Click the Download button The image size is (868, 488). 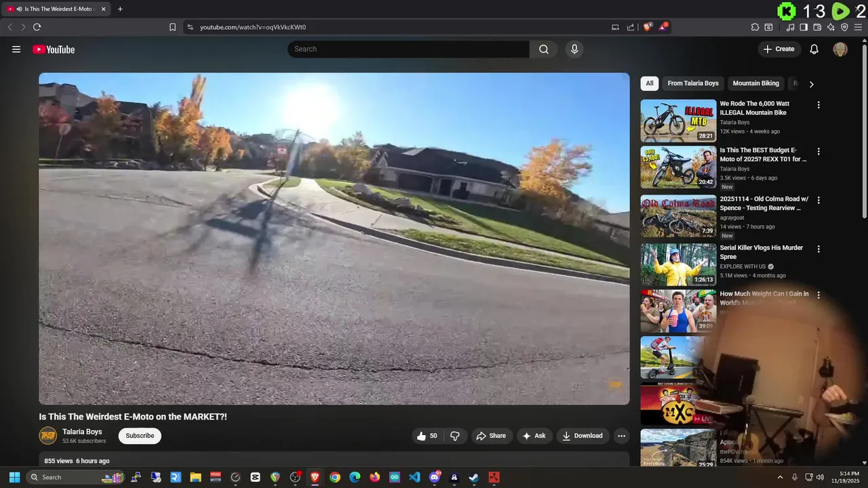click(x=583, y=436)
